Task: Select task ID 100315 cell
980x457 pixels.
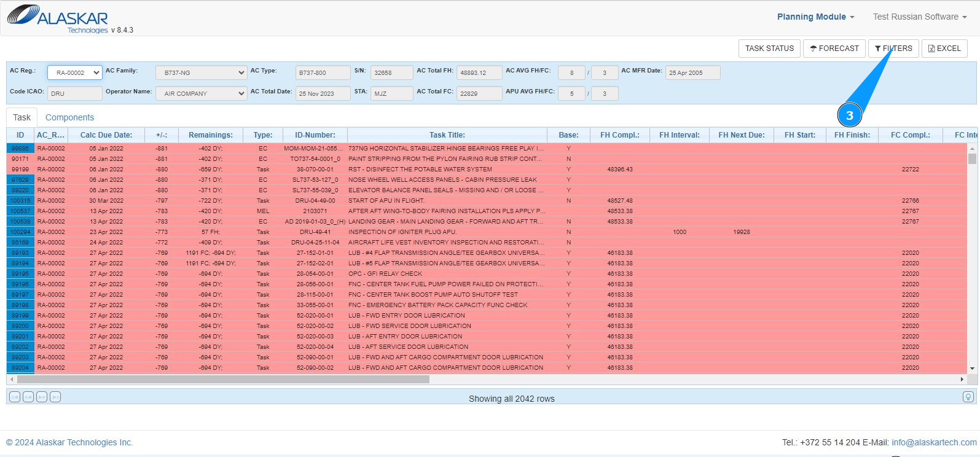Action: (20, 201)
